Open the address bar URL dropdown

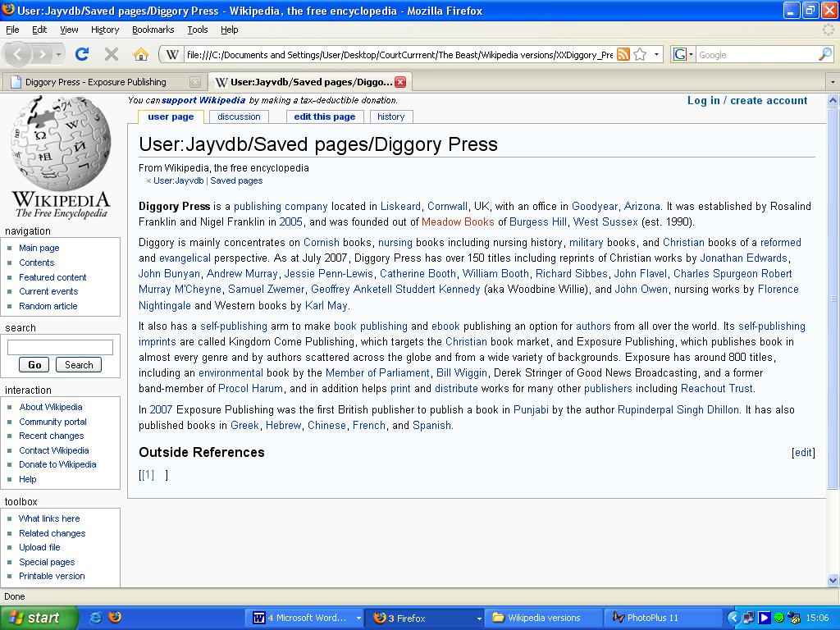[656, 54]
